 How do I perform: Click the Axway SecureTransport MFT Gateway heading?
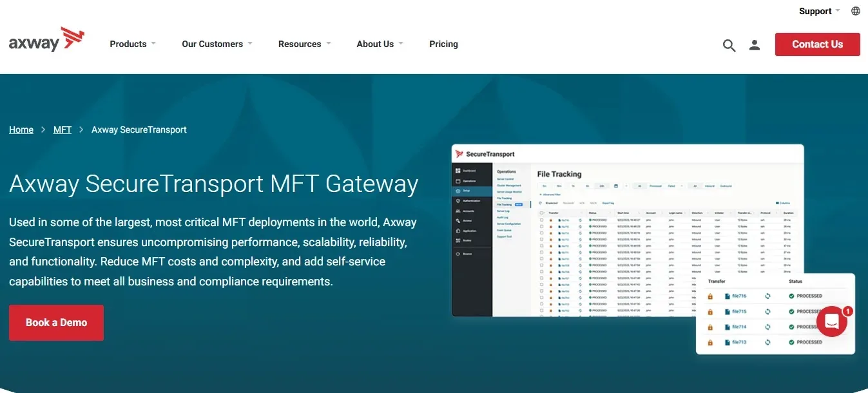214,184
